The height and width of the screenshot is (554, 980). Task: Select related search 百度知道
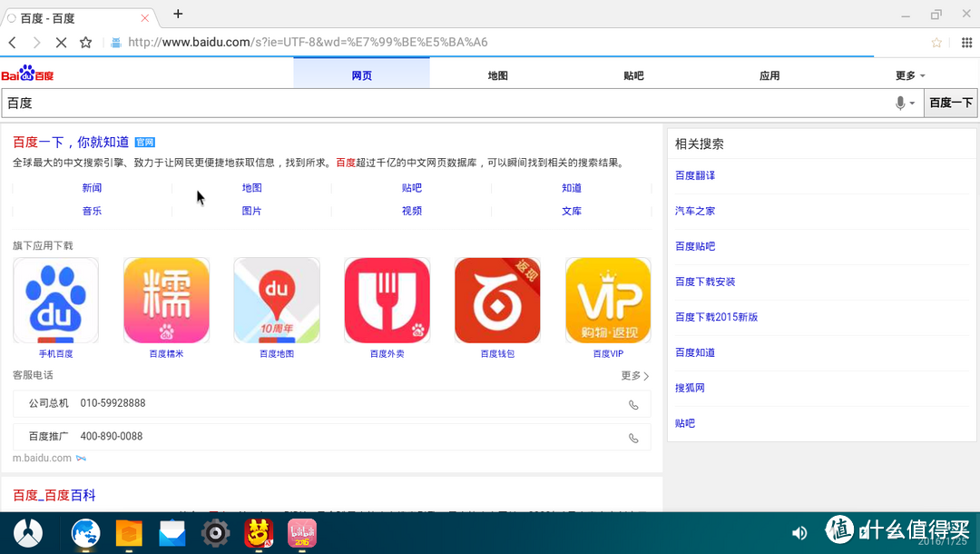695,352
